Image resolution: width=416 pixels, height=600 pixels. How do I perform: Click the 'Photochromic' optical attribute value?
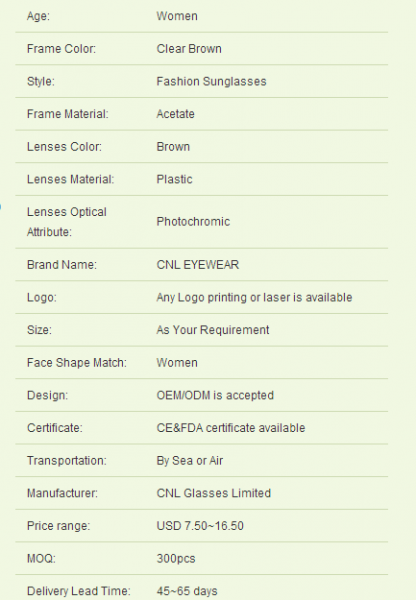[193, 222]
